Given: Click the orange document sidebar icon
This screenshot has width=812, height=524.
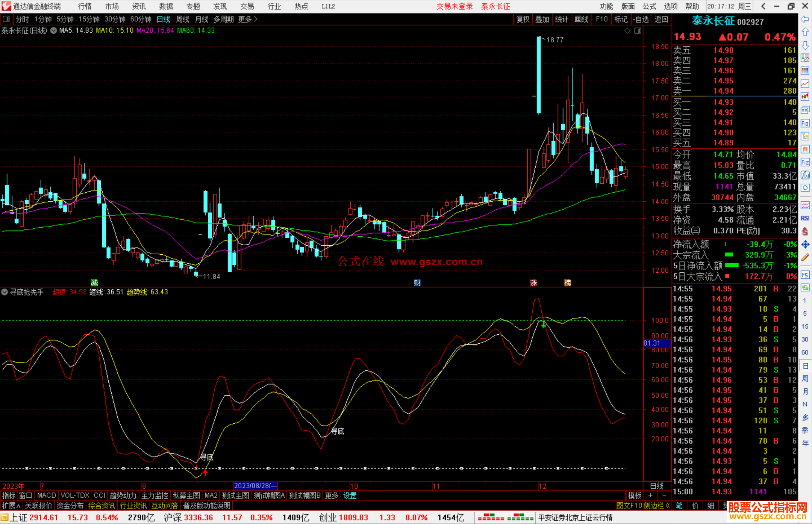Looking at the screenshot, I should pyautogui.click(x=805, y=149).
